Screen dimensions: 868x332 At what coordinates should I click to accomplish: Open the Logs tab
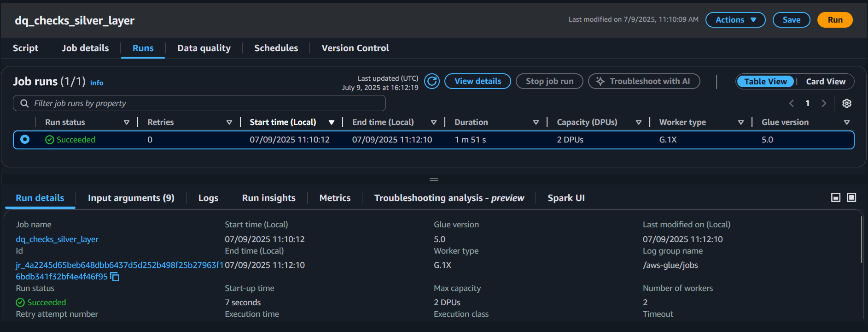click(208, 198)
